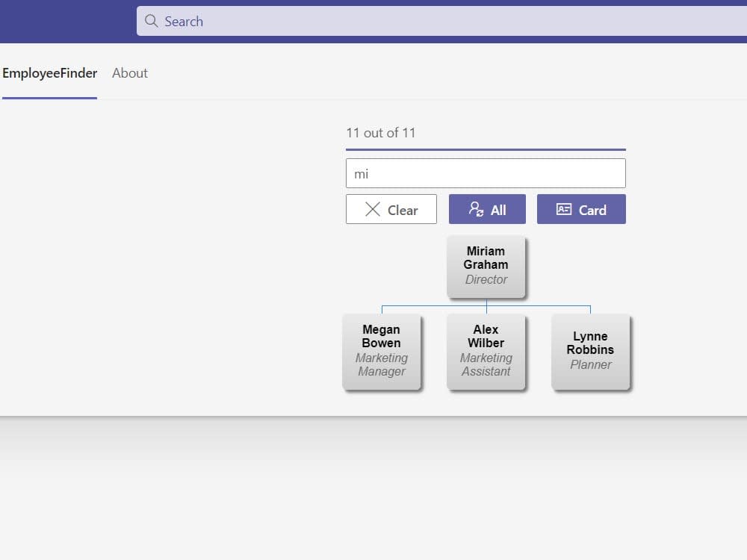Click the Marketing Assistant job title text

[x=486, y=365]
